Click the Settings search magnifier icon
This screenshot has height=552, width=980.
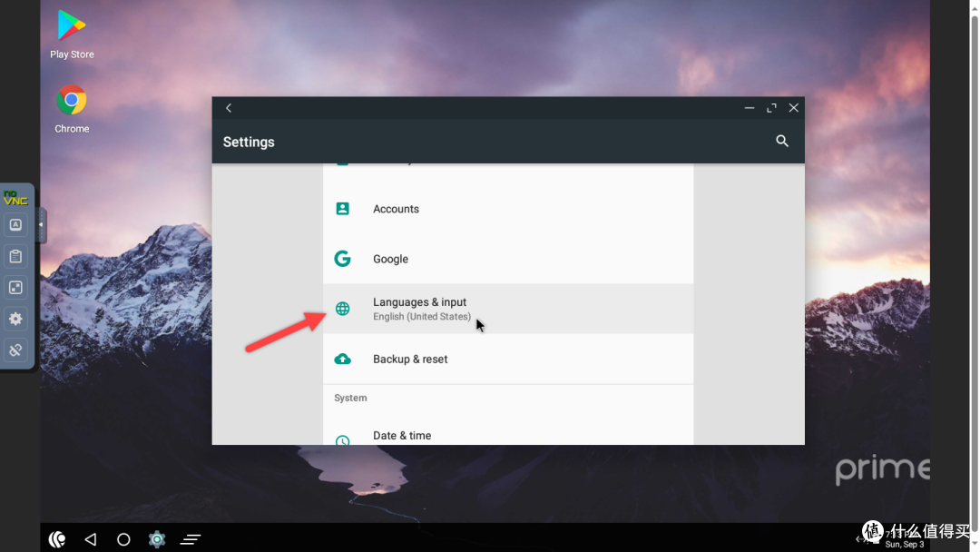[x=782, y=142]
